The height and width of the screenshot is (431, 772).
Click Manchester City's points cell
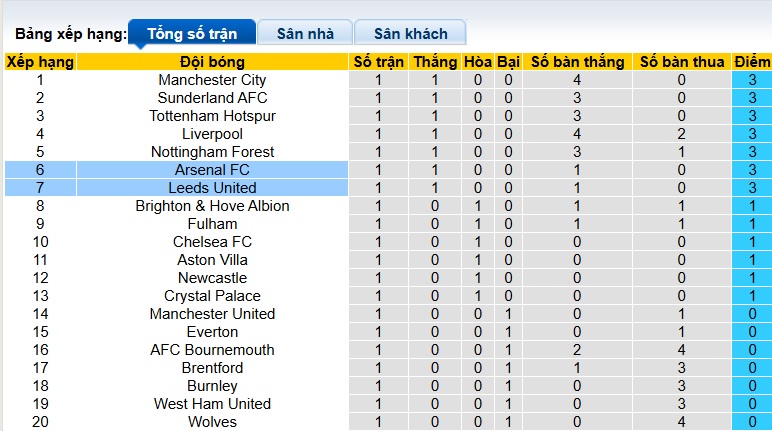coord(752,80)
